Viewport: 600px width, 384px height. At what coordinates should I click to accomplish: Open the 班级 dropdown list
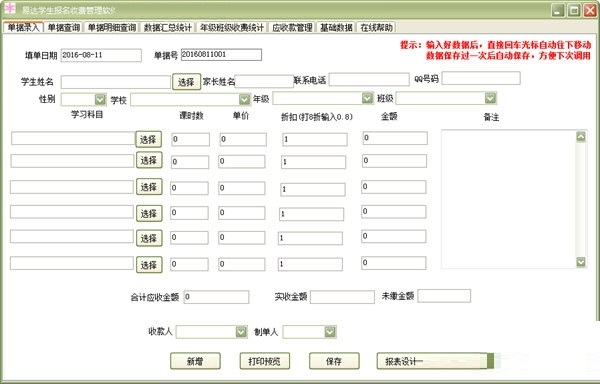pyautogui.click(x=490, y=98)
